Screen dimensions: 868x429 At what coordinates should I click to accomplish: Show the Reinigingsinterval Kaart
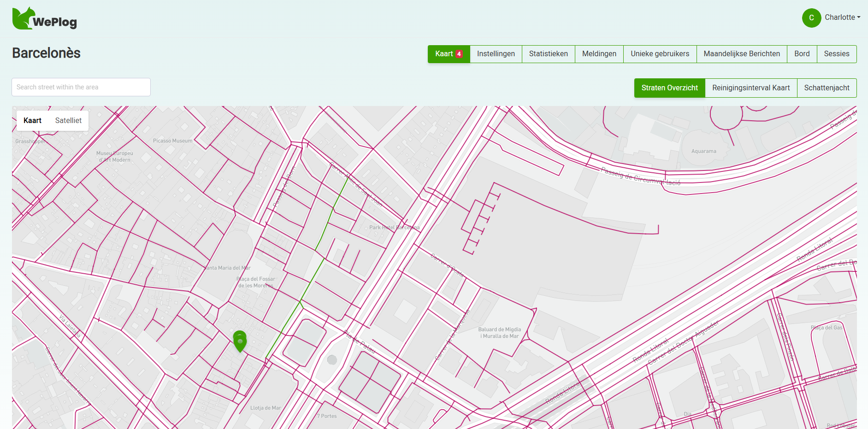click(750, 88)
